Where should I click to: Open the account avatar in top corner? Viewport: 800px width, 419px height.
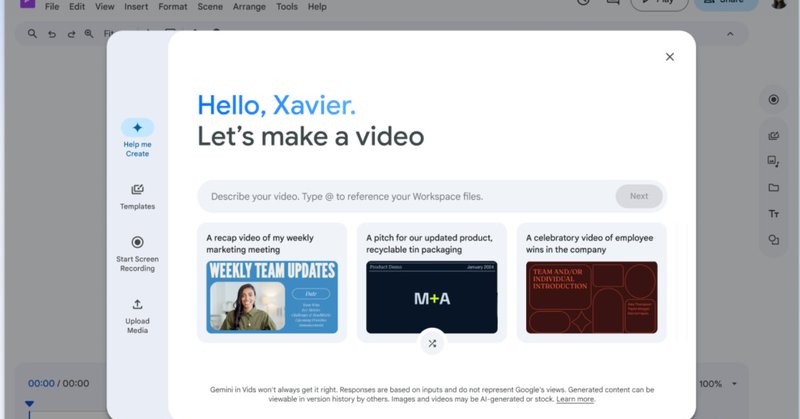point(779,3)
